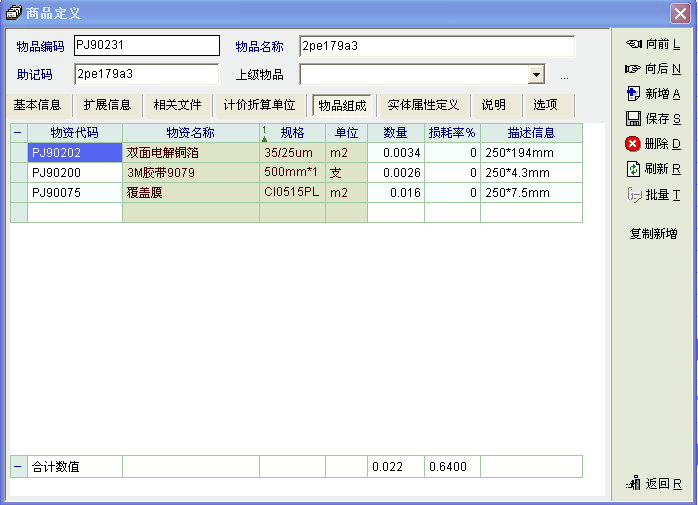The width and height of the screenshot is (698, 505).
Task: Click the 复制新增 button
Action: click(x=653, y=234)
